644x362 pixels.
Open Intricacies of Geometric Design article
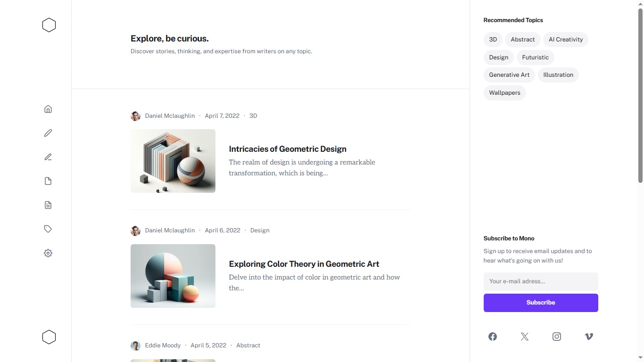click(288, 149)
